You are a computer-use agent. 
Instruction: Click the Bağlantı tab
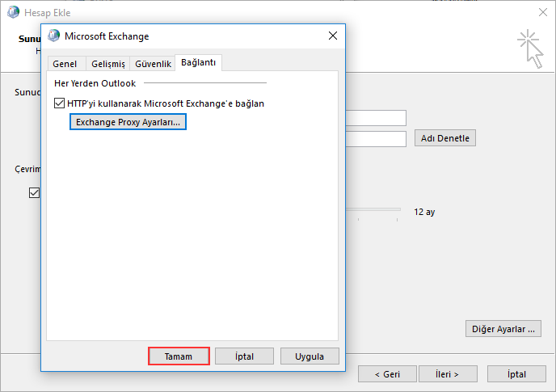(199, 62)
